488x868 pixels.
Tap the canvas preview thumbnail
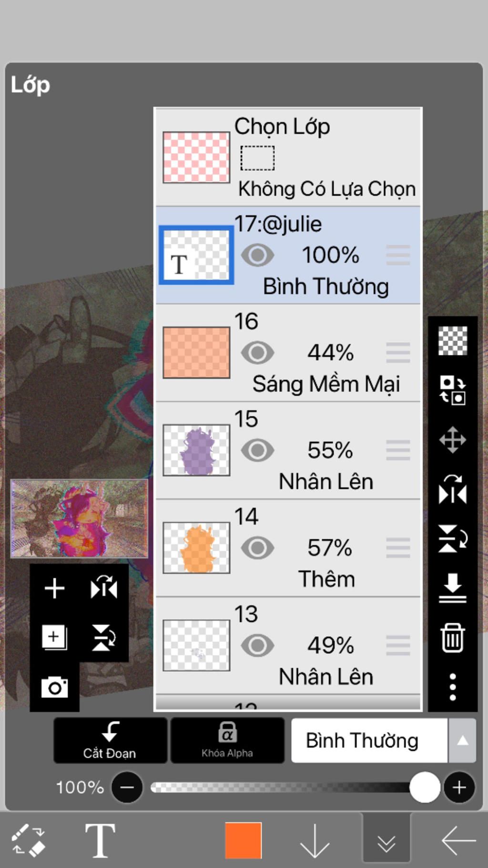pyautogui.click(x=79, y=518)
